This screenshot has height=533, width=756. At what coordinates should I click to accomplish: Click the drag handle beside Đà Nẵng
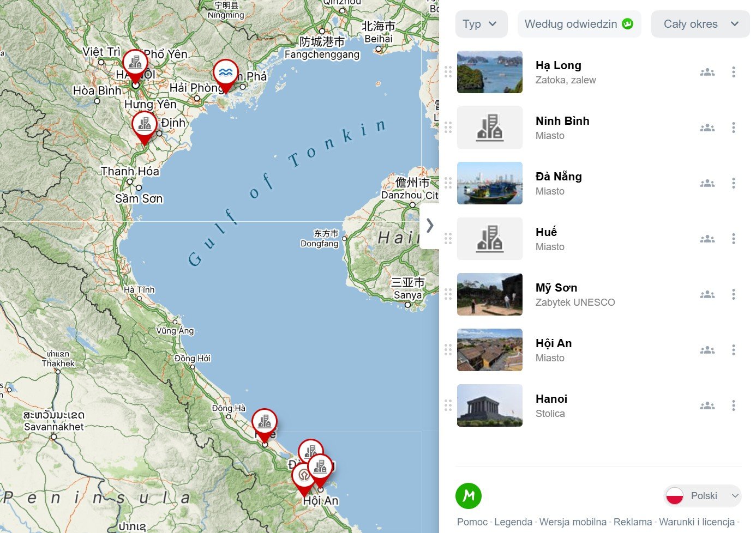[448, 183]
